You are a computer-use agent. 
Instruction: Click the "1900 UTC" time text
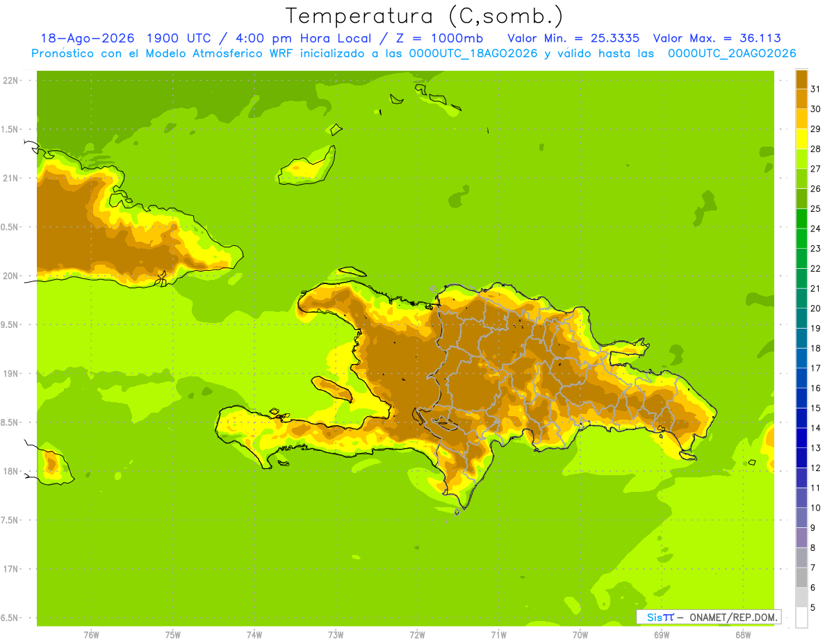click(179, 38)
